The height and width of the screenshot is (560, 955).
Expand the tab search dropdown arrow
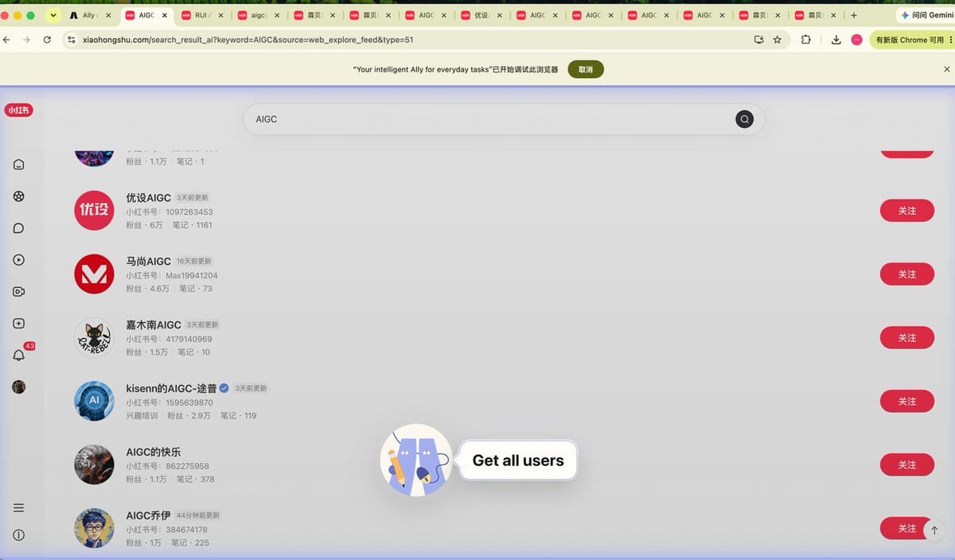tap(53, 15)
